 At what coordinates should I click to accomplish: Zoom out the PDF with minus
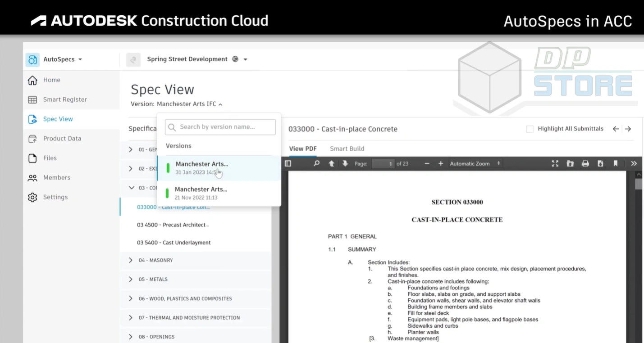click(x=427, y=163)
